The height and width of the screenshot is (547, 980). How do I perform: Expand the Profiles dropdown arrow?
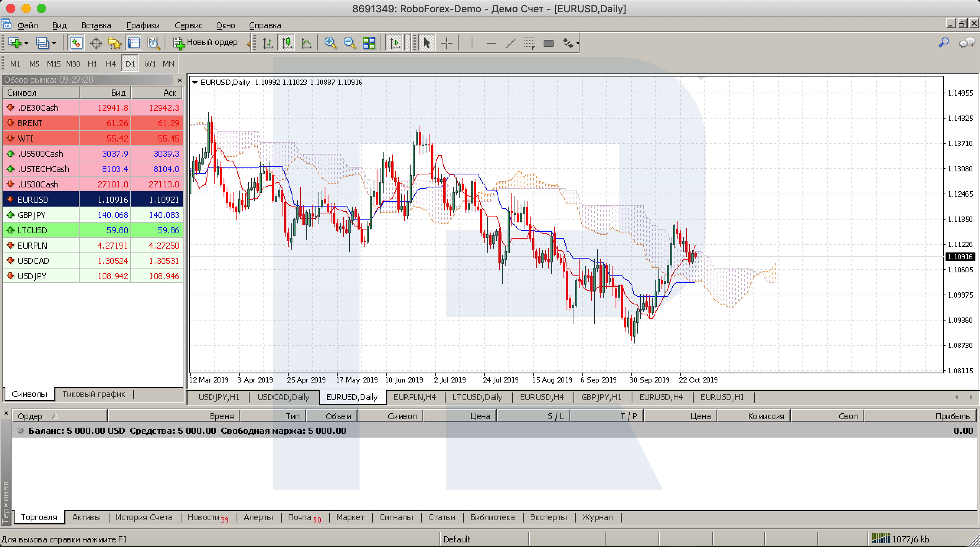pos(54,43)
